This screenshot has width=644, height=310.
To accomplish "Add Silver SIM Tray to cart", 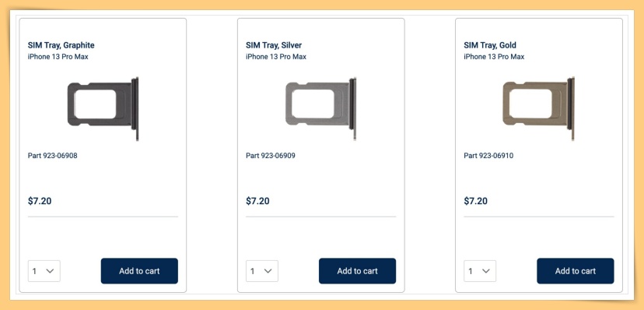I will click(x=357, y=271).
